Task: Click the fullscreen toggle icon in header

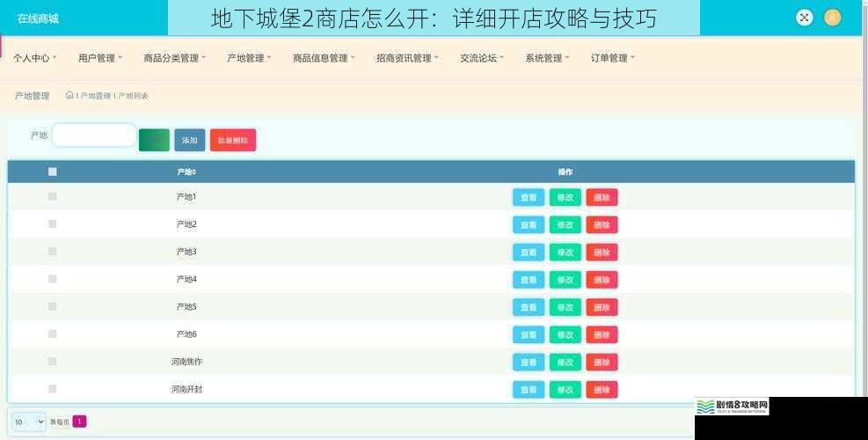Action: coord(805,18)
